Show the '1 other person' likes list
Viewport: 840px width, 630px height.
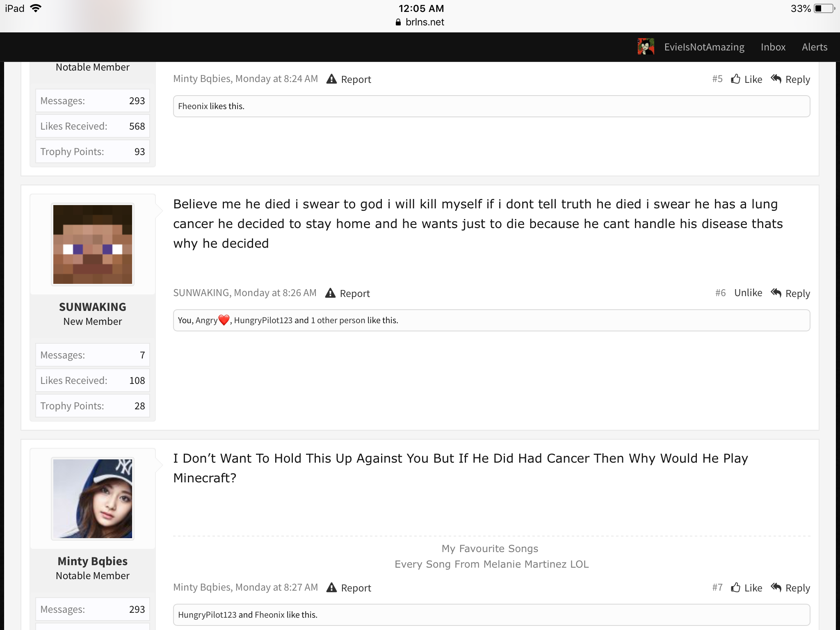[338, 320]
